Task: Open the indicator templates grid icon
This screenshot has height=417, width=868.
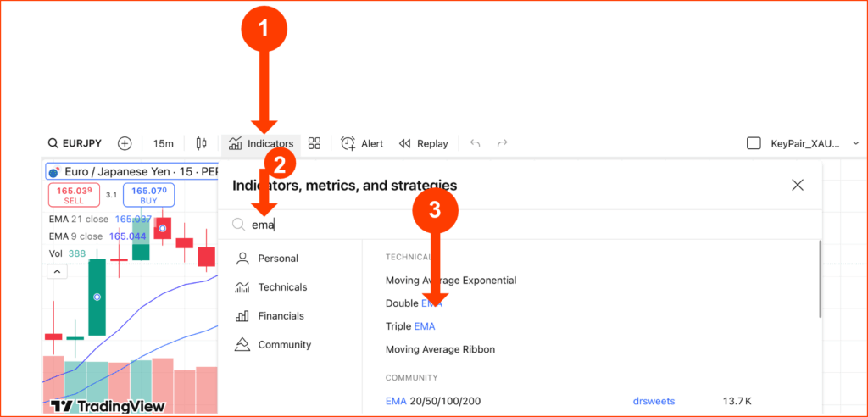Action: pos(314,143)
